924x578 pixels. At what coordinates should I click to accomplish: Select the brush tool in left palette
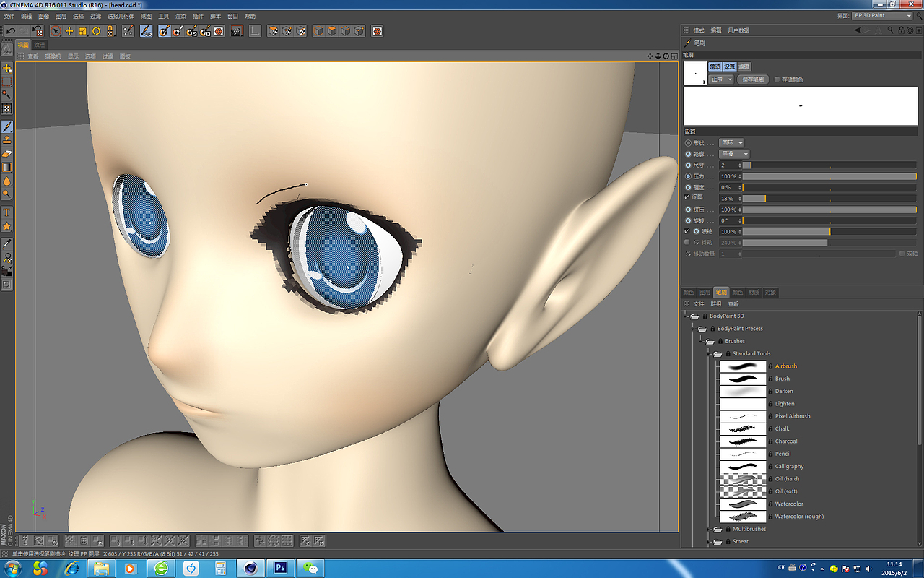pyautogui.click(x=7, y=126)
